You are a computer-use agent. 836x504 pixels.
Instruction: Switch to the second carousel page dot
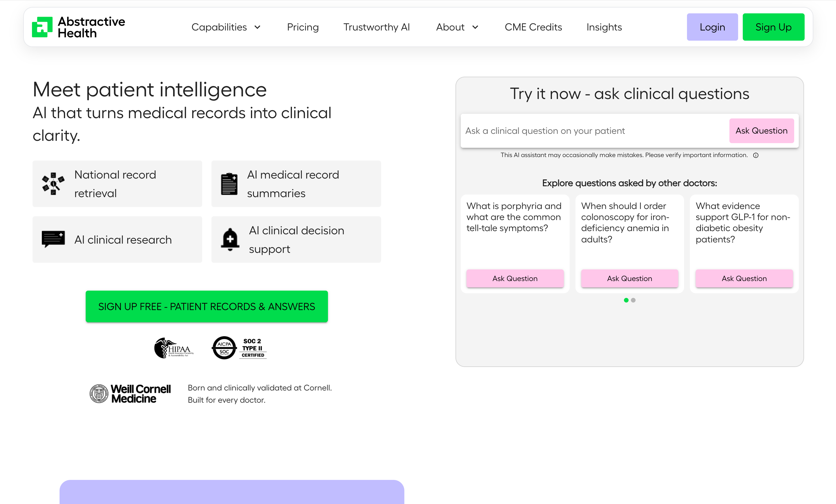tap(633, 300)
